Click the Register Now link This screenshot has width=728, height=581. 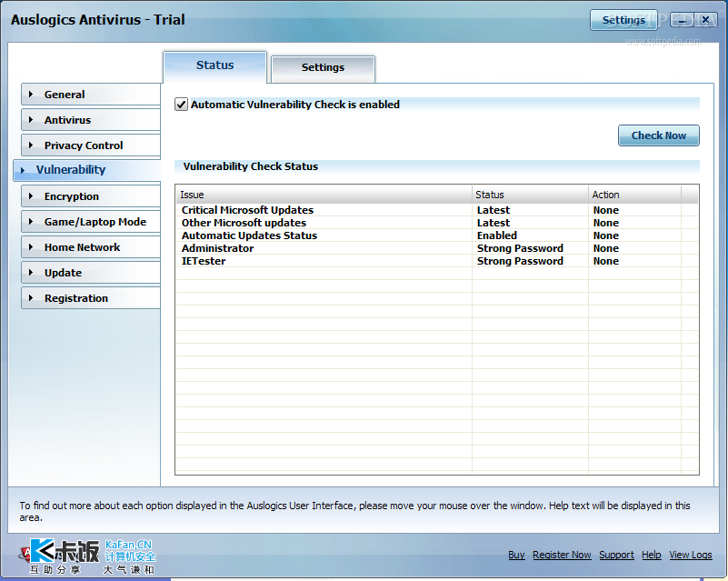tap(562, 555)
